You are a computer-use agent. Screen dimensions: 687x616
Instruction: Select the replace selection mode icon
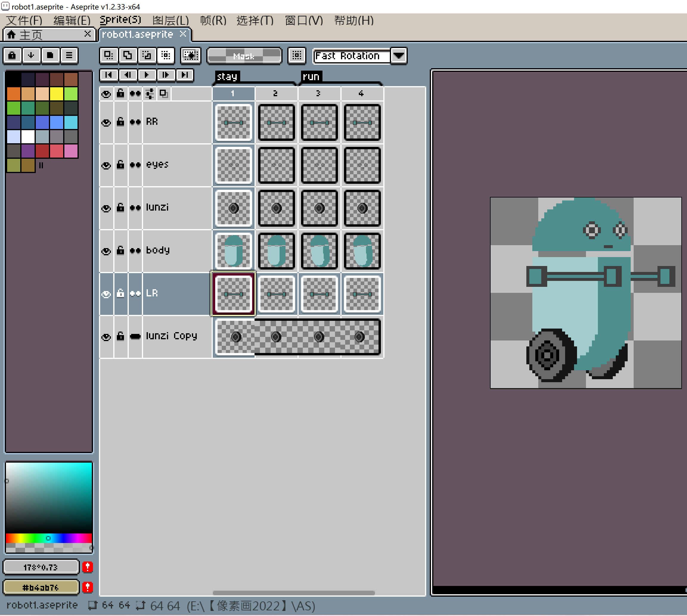[108, 55]
